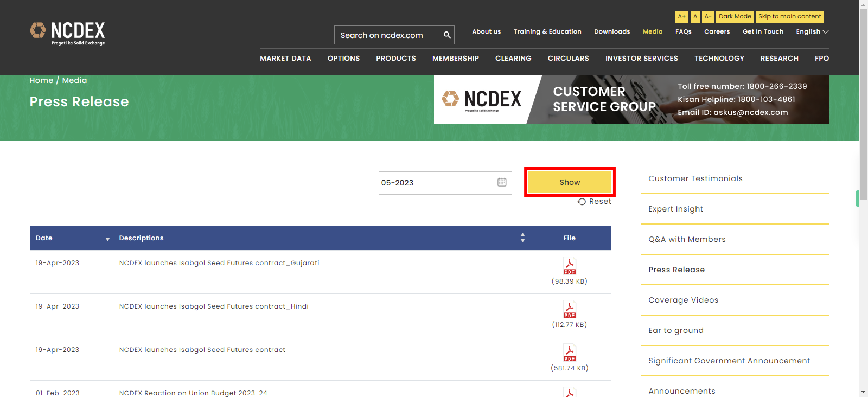Click the Customer Service Group banner

pos(631,99)
